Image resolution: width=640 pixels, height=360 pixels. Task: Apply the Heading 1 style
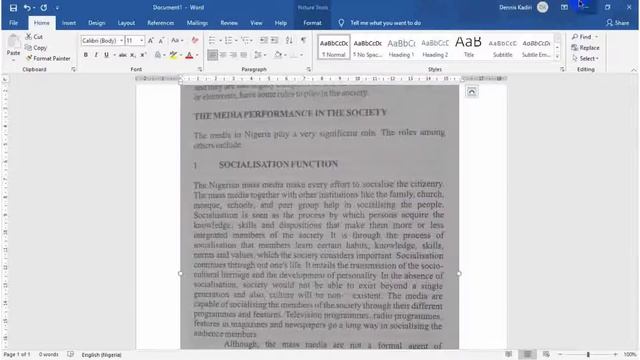tap(401, 47)
